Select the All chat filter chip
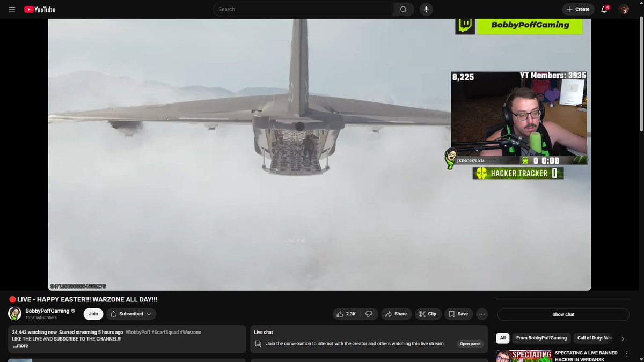 [502, 338]
